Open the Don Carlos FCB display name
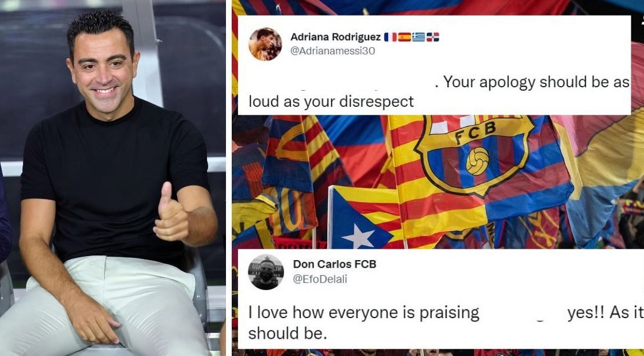This screenshot has width=644, height=356. [x=334, y=264]
